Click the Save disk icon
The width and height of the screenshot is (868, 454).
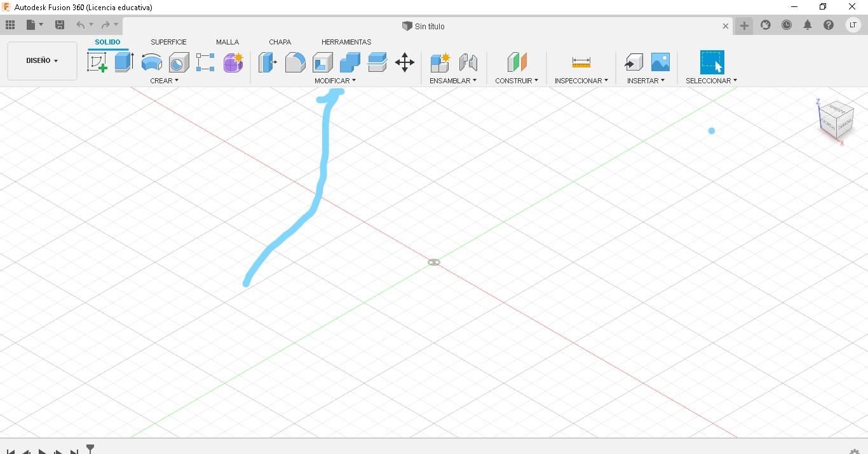click(60, 25)
